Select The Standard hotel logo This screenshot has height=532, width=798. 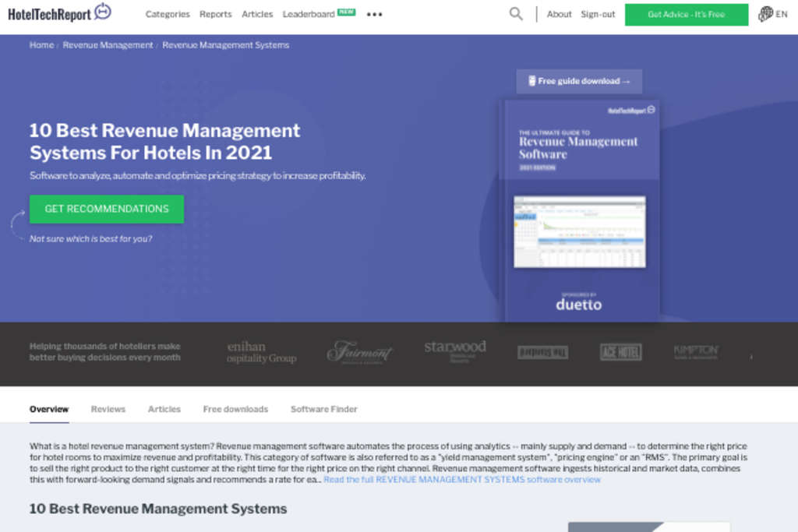click(x=542, y=352)
